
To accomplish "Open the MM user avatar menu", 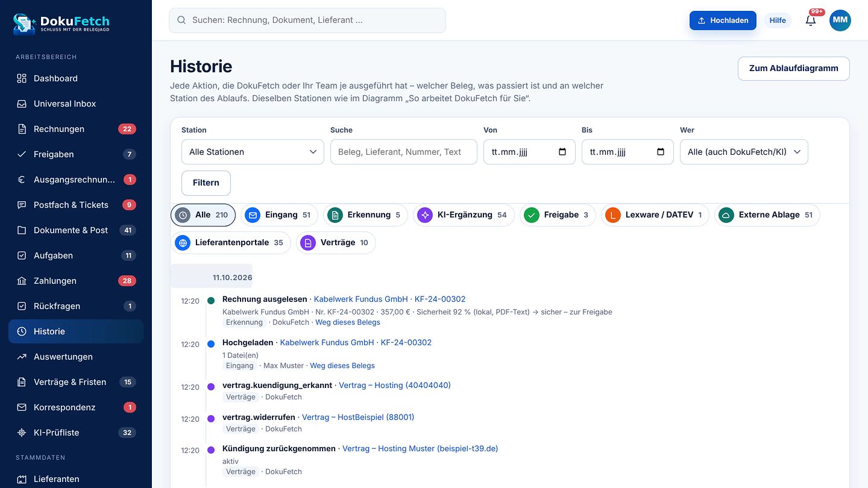I will point(840,20).
